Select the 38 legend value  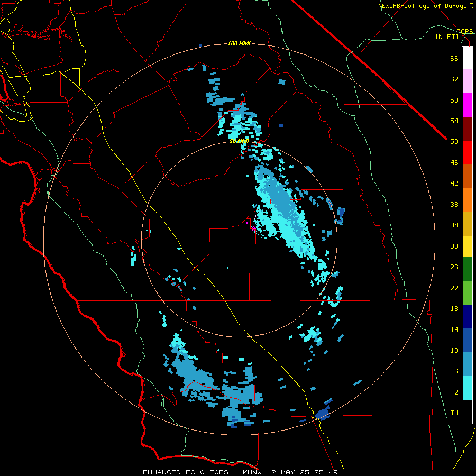coord(454,204)
